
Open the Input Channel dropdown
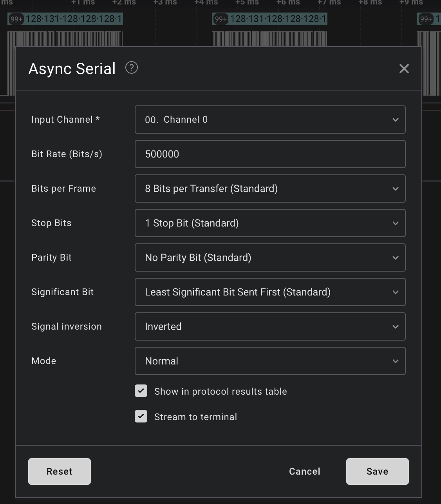pos(270,120)
